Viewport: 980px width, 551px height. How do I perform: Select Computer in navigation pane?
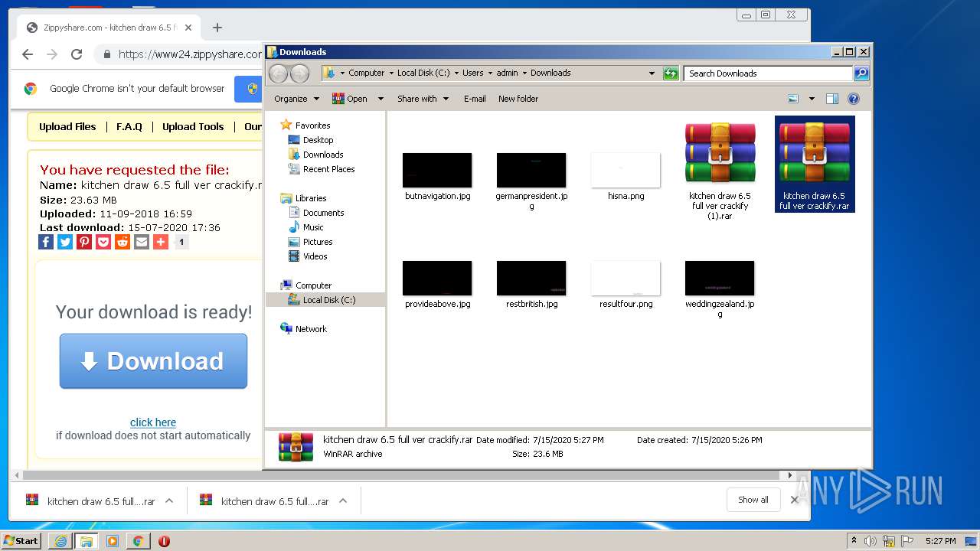(305, 285)
